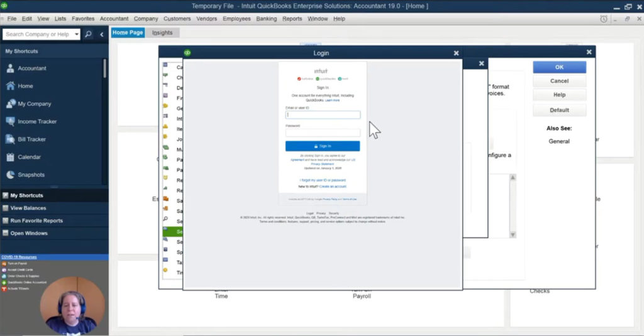This screenshot has height=336, width=644.
Task: Open the Accountant shortcut icon
Action: (x=11, y=68)
